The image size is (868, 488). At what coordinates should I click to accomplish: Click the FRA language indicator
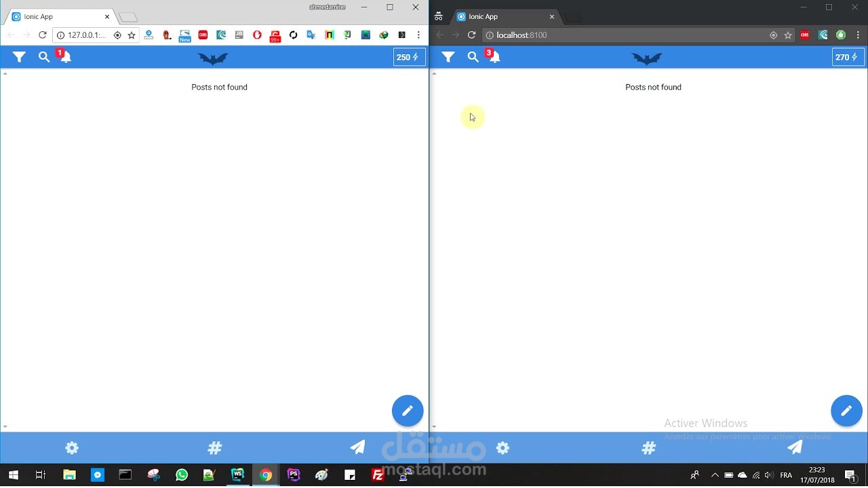pyautogui.click(x=786, y=475)
